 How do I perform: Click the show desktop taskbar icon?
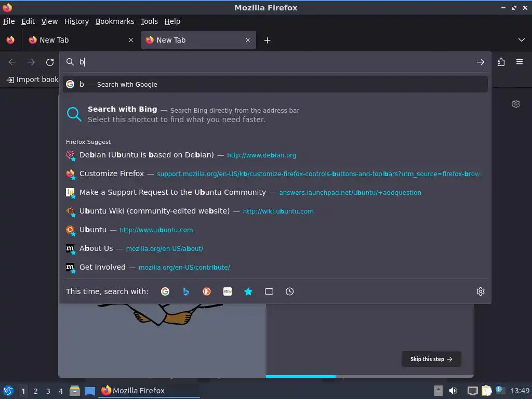(x=90, y=391)
